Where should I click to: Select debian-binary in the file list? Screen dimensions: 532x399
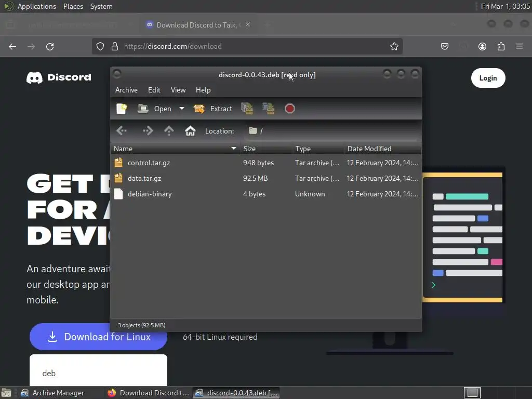(x=266, y=194)
